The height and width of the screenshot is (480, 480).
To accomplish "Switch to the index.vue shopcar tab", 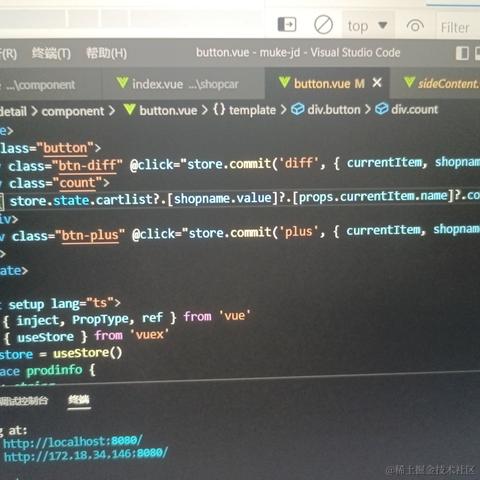I will coord(178,84).
